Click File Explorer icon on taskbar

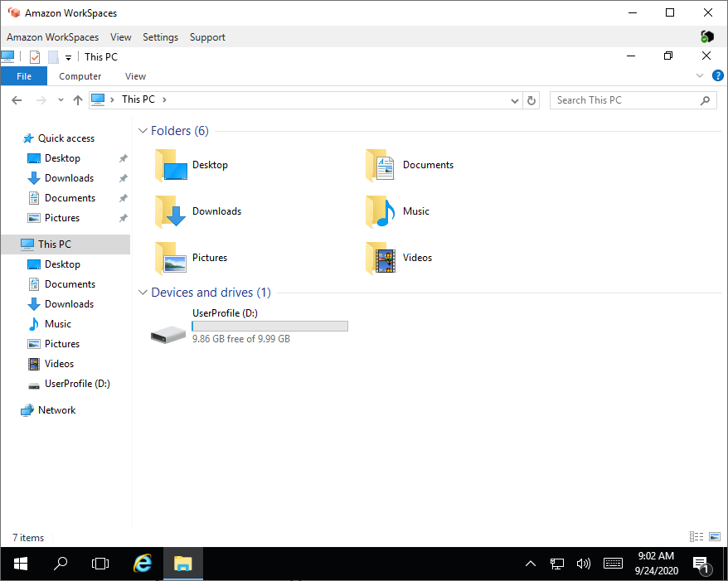point(183,564)
